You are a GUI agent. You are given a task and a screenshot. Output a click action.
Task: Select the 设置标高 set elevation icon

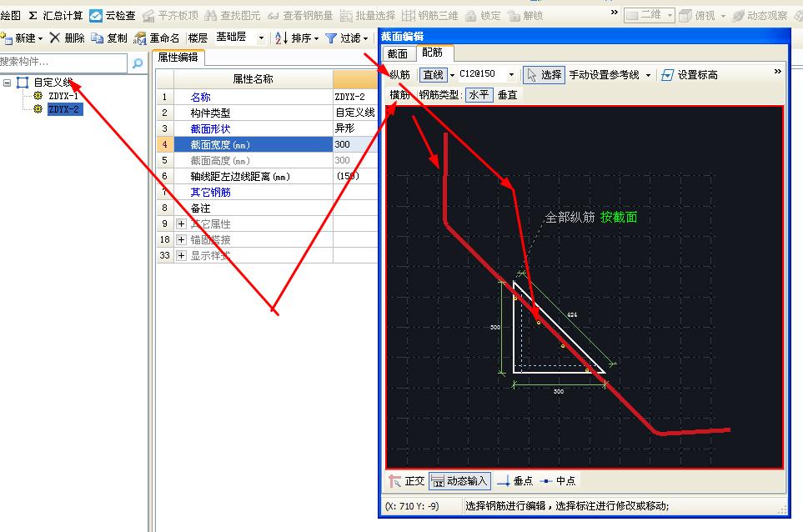[690, 73]
